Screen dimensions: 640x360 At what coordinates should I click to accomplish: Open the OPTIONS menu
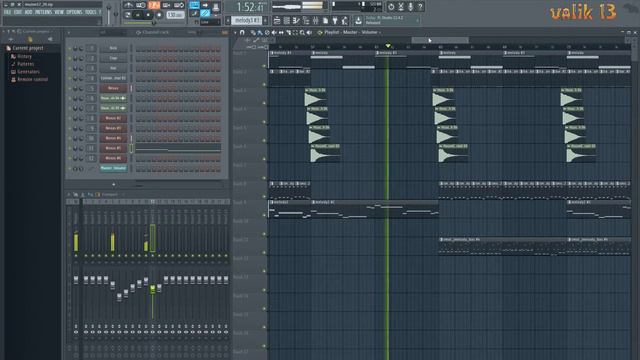click(x=74, y=12)
